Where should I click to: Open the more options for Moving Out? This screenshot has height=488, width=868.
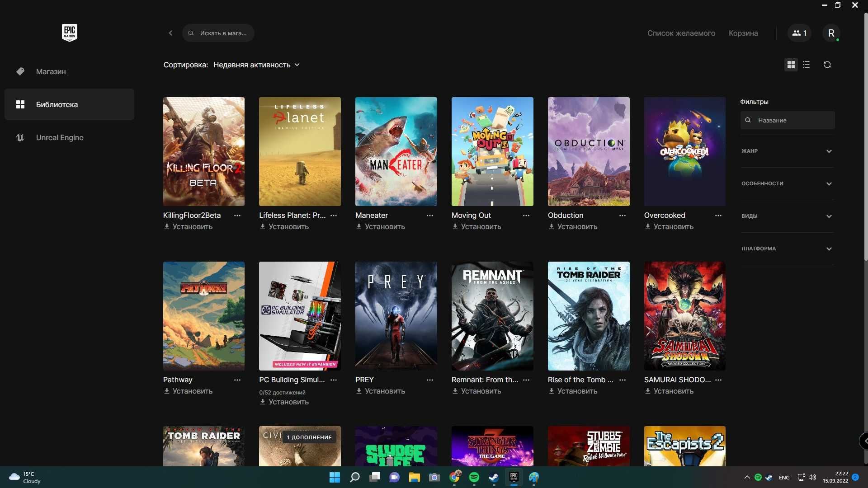tap(526, 216)
